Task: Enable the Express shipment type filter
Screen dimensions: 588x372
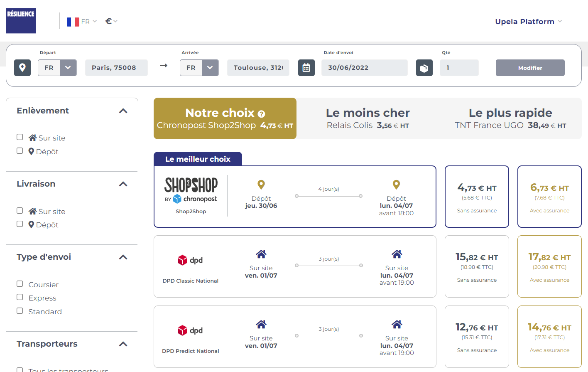Action: click(20, 297)
